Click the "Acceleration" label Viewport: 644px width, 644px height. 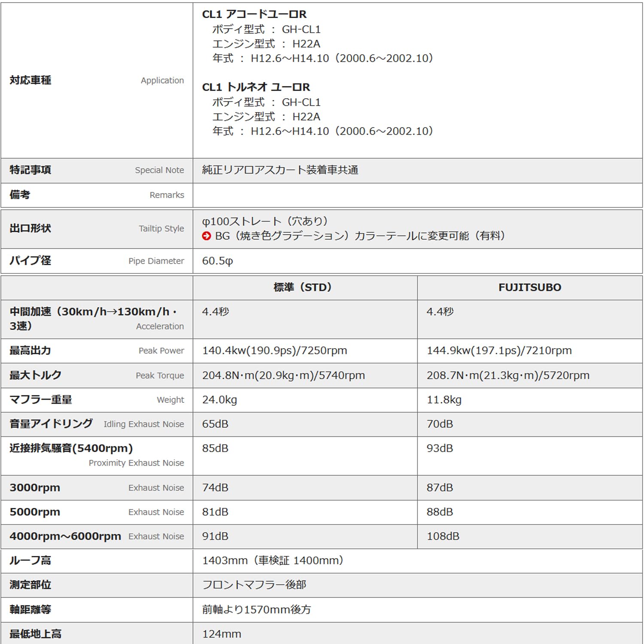pos(160,326)
